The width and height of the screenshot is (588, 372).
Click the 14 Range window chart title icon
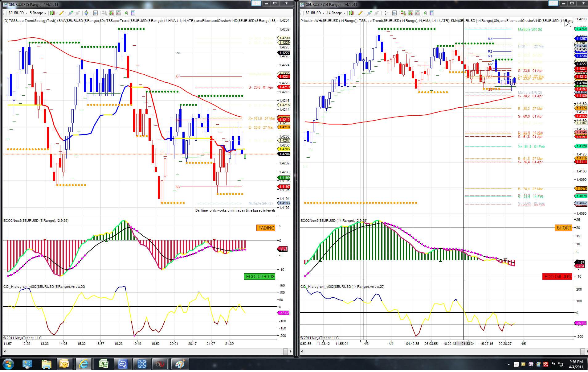pos(302,4)
